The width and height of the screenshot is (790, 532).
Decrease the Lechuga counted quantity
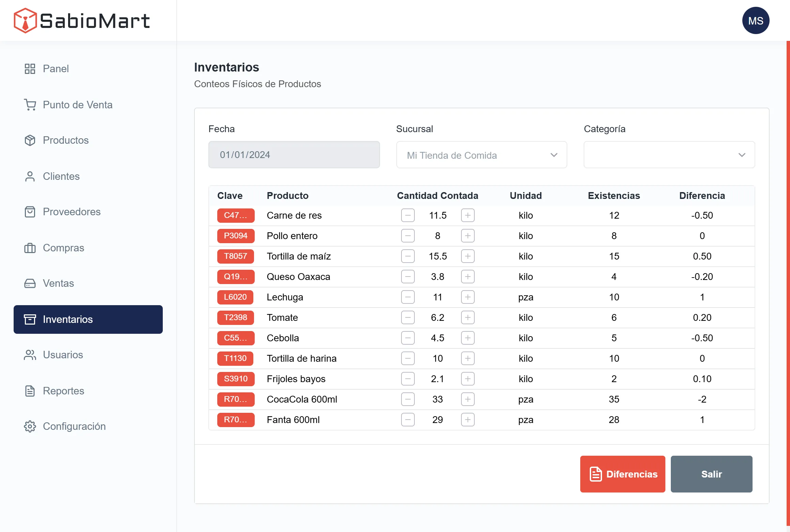408,297
